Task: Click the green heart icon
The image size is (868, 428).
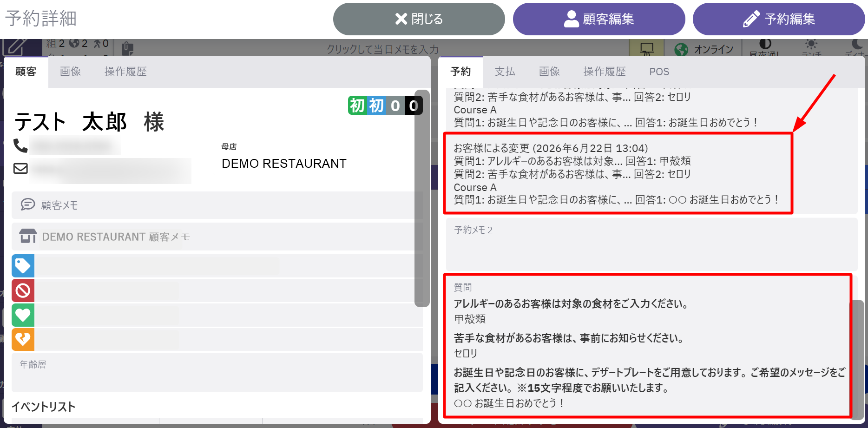Action: (23, 315)
